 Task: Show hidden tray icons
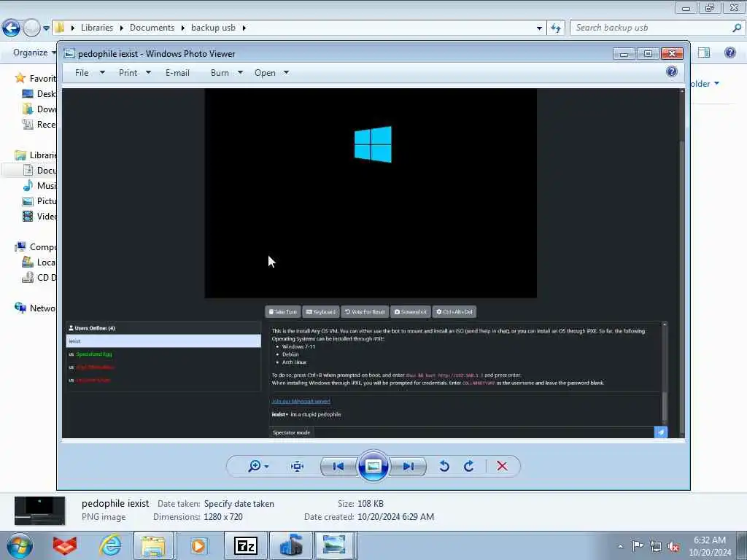click(620, 546)
